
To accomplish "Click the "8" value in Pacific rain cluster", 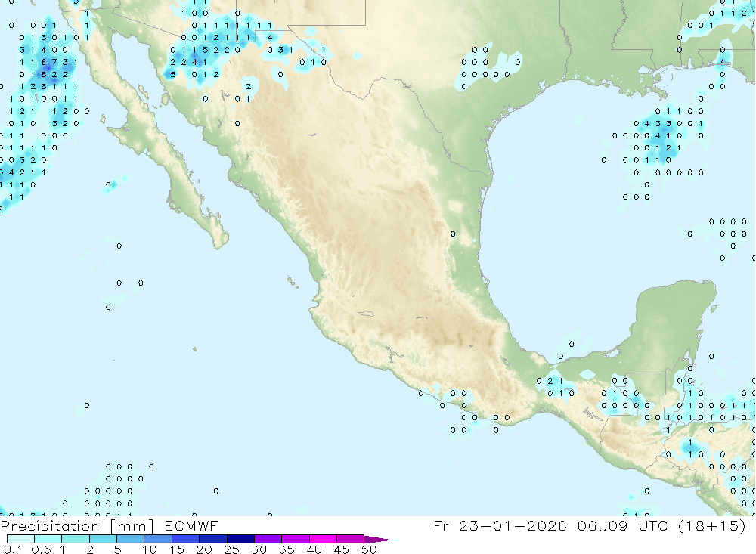I will 44,74.
